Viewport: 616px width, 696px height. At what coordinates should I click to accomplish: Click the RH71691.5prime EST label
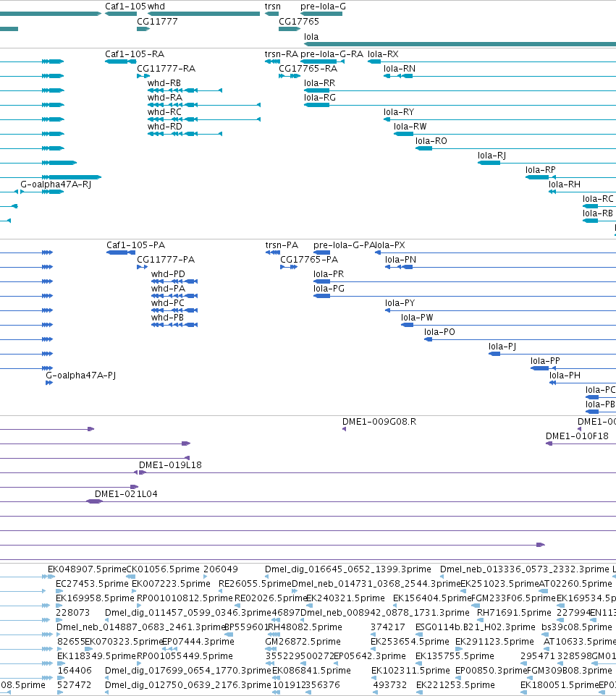(x=514, y=613)
